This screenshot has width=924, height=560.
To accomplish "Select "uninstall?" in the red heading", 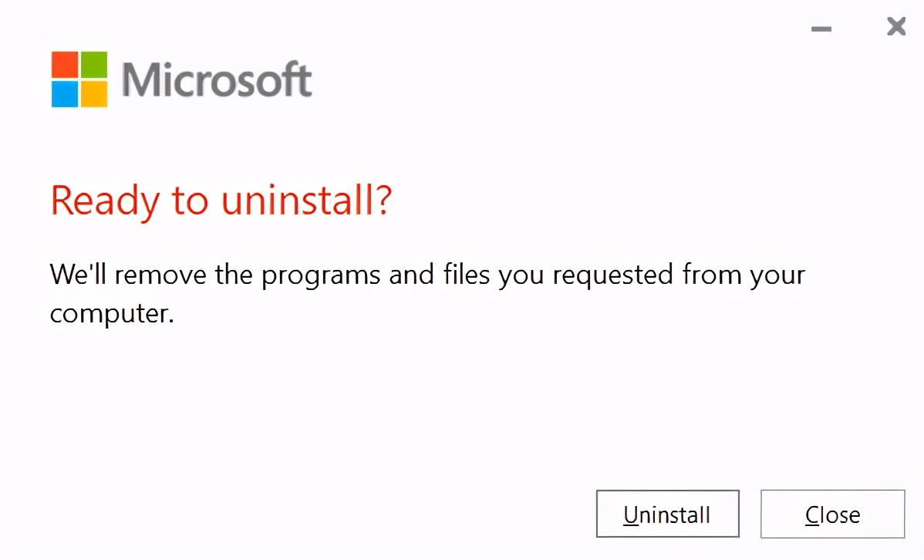I will (x=306, y=201).
